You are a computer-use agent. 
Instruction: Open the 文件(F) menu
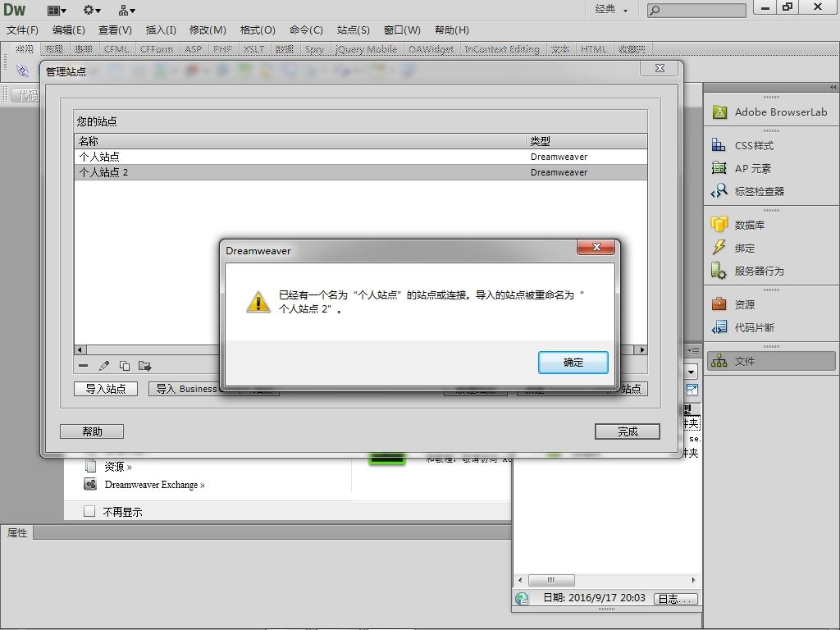tap(22, 30)
